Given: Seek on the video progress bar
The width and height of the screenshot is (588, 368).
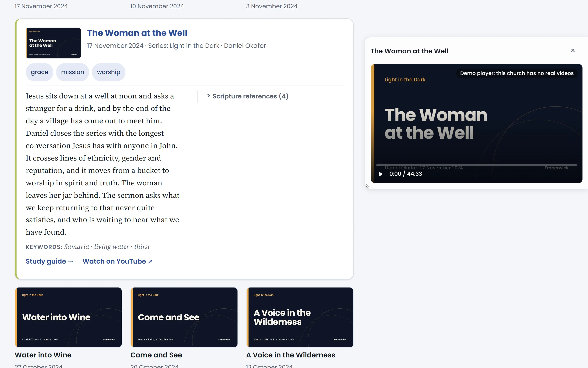Looking at the screenshot, I should (476, 165).
